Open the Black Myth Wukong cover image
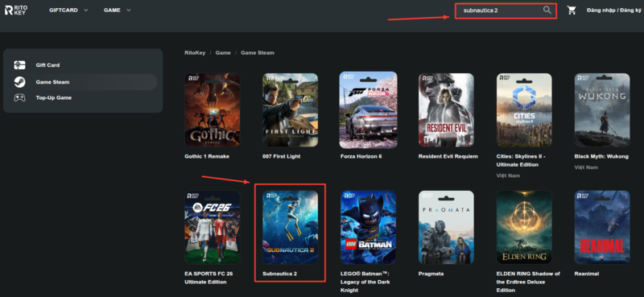This screenshot has height=297, width=644. click(602, 110)
